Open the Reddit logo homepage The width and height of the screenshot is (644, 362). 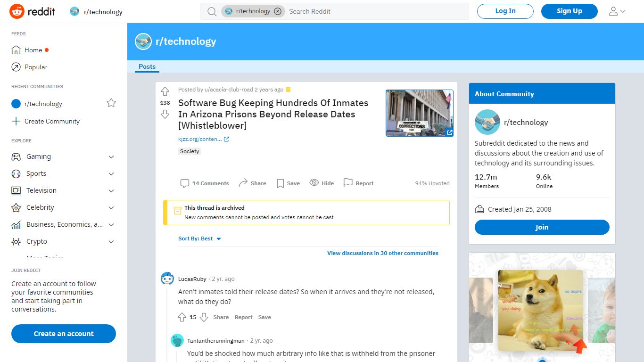pyautogui.click(x=32, y=11)
